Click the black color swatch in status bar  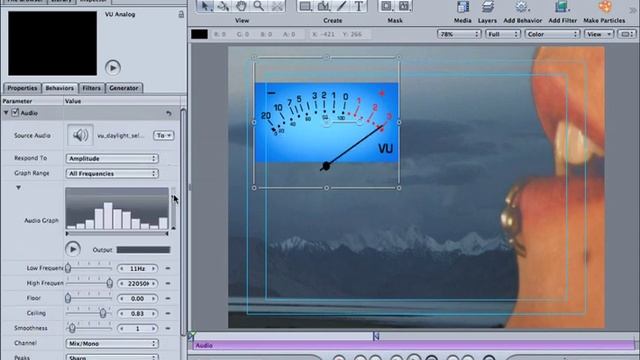pos(200,34)
